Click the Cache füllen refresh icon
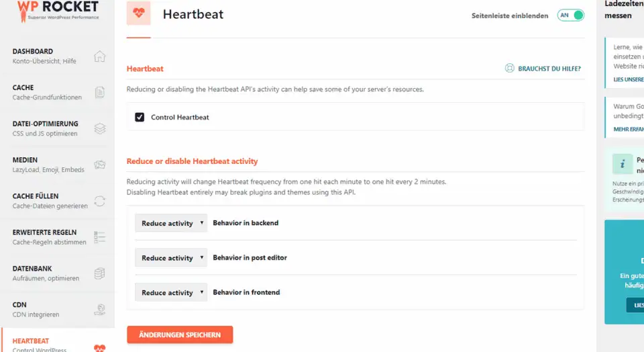This screenshot has width=644, height=352. (x=99, y=201)
